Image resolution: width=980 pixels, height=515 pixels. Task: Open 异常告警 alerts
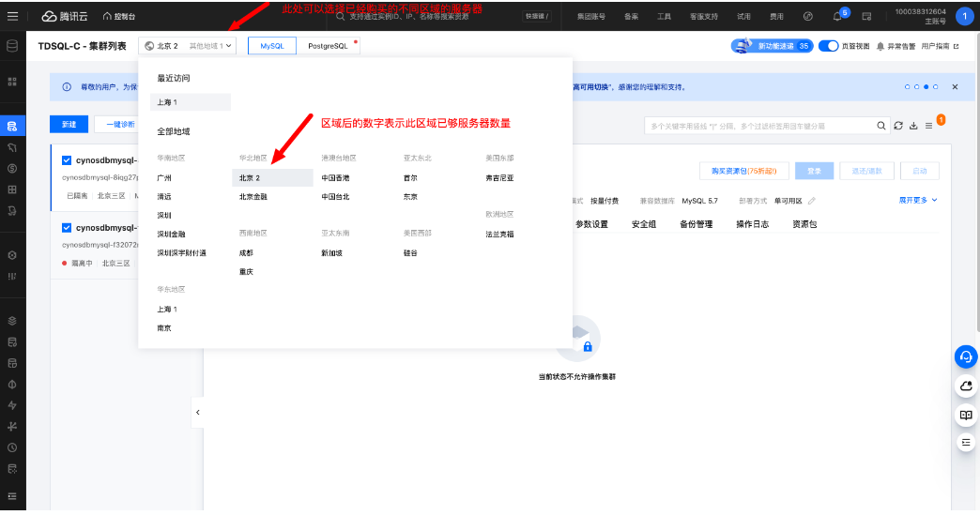pyautogui.click(x=896, y=46)
